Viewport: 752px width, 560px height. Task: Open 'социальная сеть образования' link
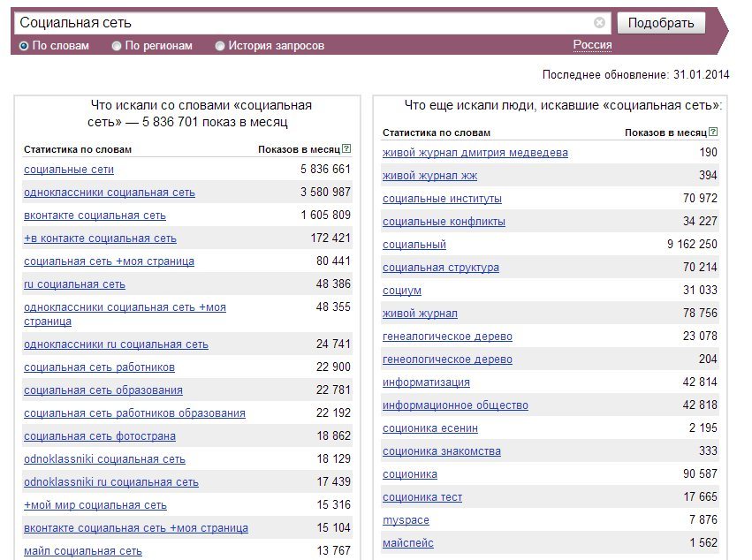pos(103,390)
